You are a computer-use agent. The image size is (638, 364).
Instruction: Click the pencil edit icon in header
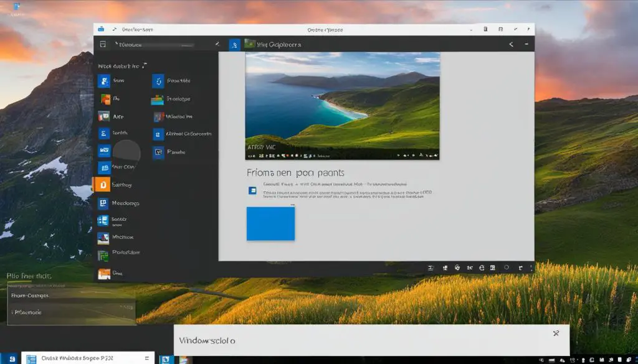(x=217, y=44)
